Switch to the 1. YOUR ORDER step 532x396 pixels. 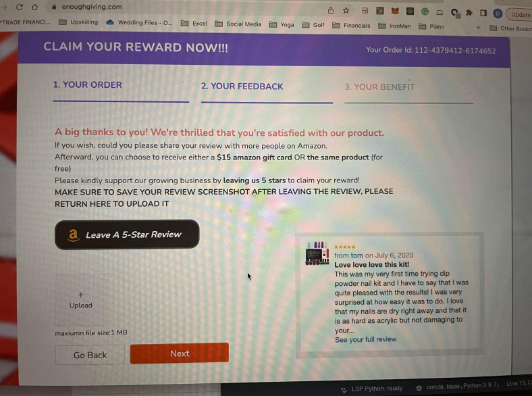[87, 85]
